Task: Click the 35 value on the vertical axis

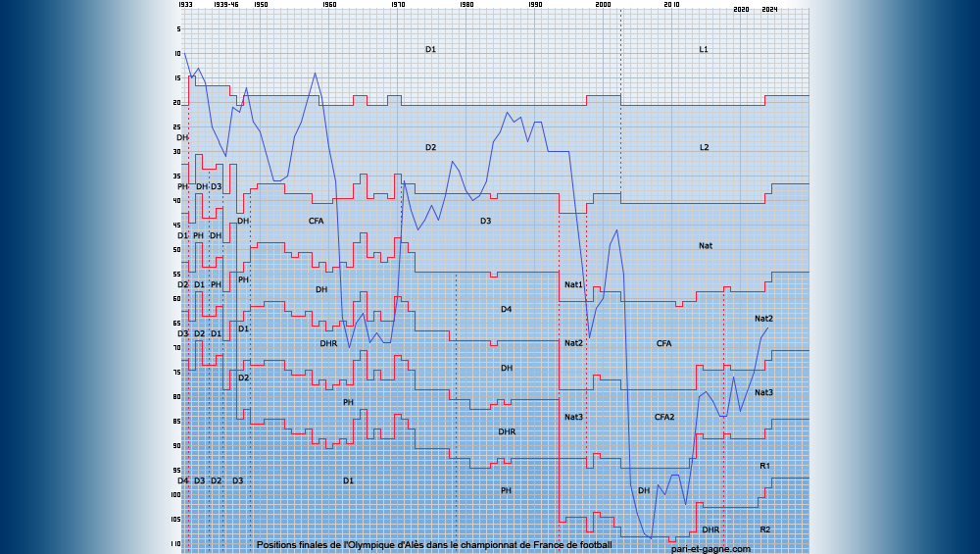Action: (x=176, y=176)
